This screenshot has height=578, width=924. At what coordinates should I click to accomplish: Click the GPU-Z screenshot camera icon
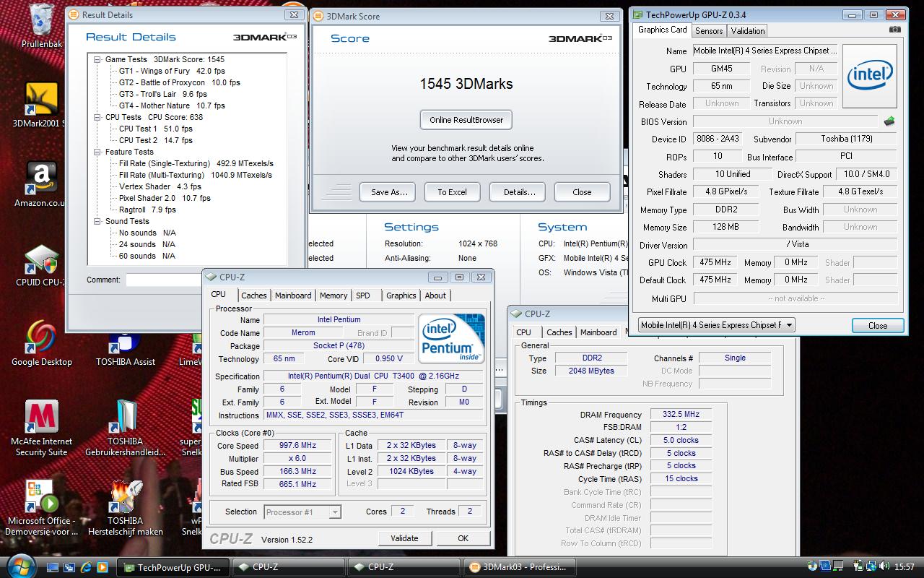894,30
